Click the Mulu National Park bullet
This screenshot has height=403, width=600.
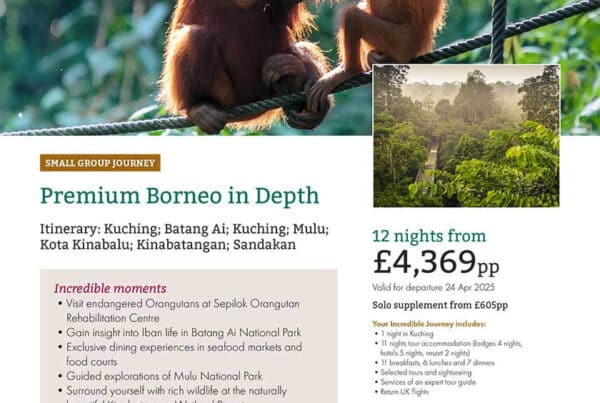160,376
